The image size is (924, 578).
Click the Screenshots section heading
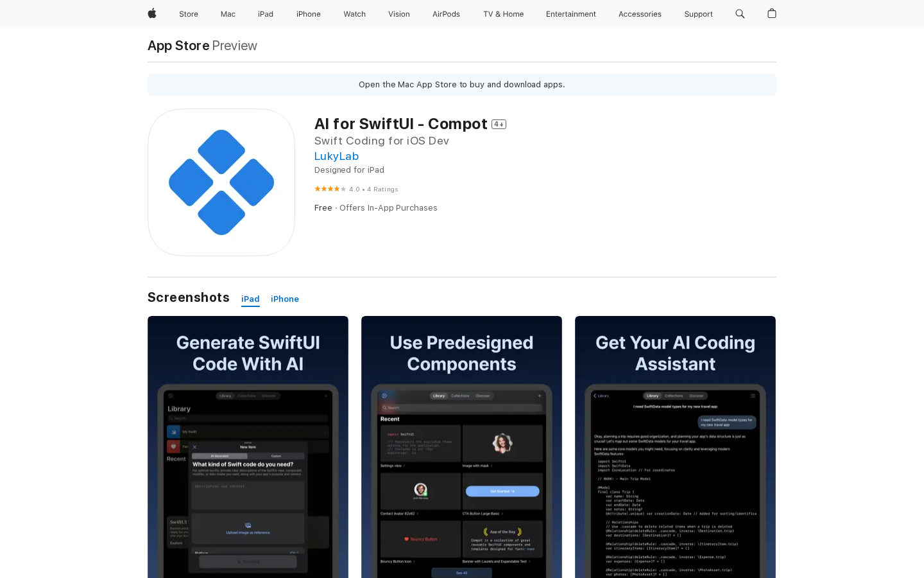tap(189, 297)
